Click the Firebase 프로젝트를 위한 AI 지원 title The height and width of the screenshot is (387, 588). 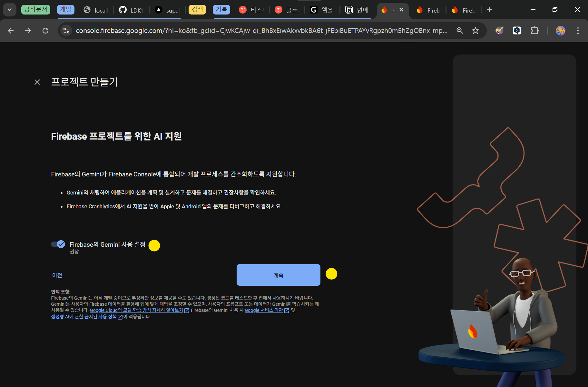(116, 136)
